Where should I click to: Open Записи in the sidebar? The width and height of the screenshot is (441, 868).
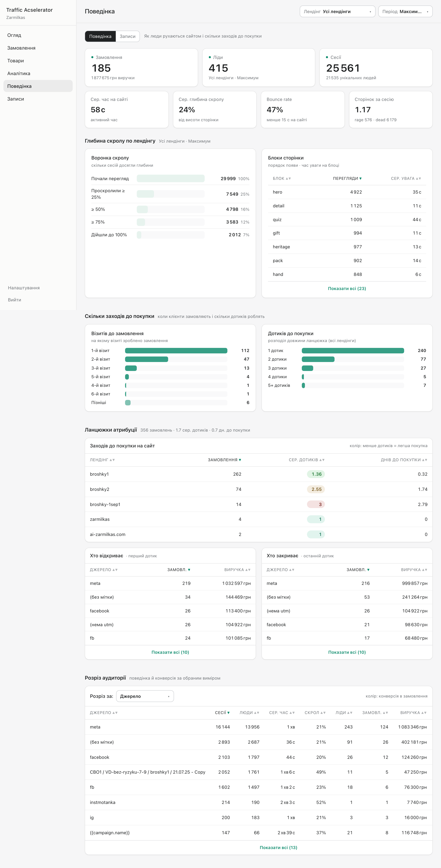click(x=38, y=99)
